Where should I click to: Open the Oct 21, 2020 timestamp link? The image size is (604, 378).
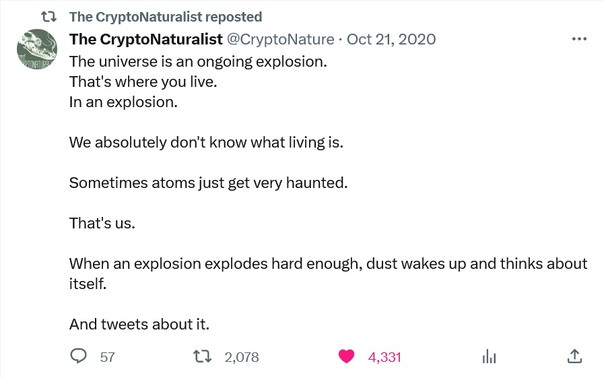(391, 39)
